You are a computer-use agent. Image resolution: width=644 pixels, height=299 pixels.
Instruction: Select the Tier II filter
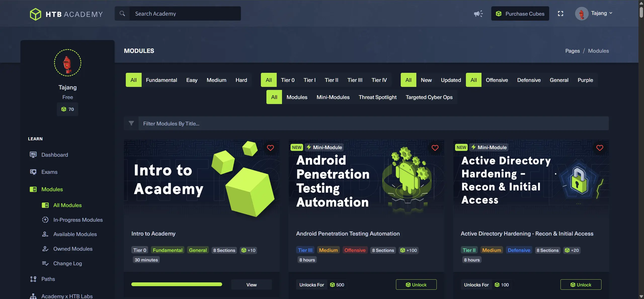(332, 80)
